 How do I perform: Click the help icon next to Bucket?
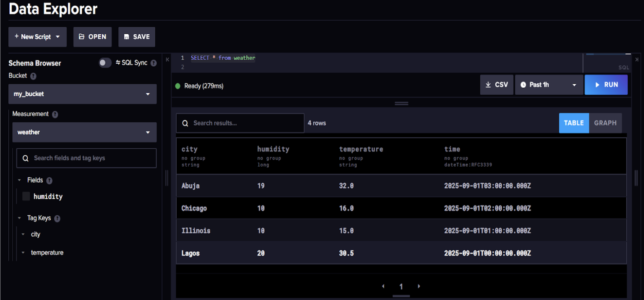(x=33, y=76)
